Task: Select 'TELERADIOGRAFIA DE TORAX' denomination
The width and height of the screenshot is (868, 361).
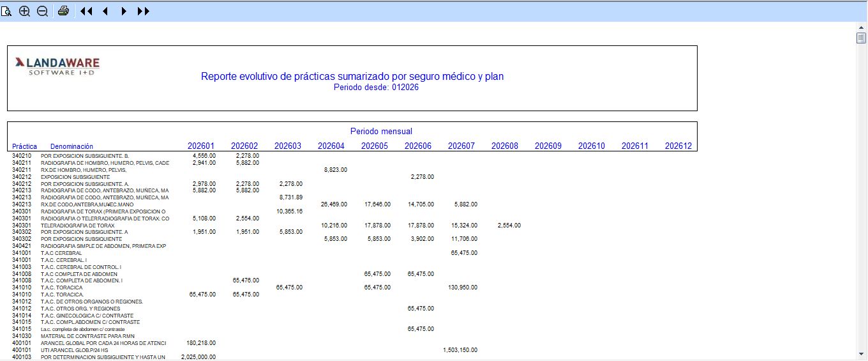Action: tap(78, 226)
